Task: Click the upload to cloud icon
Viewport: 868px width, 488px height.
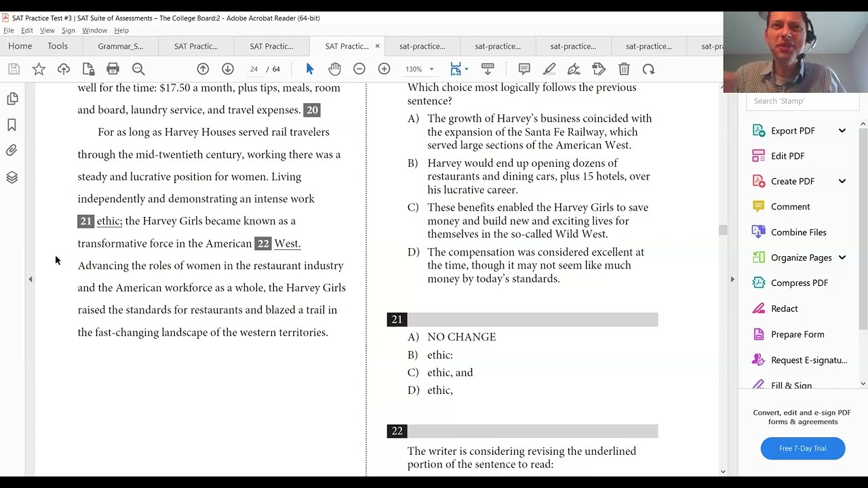Action: pos(64,69)
